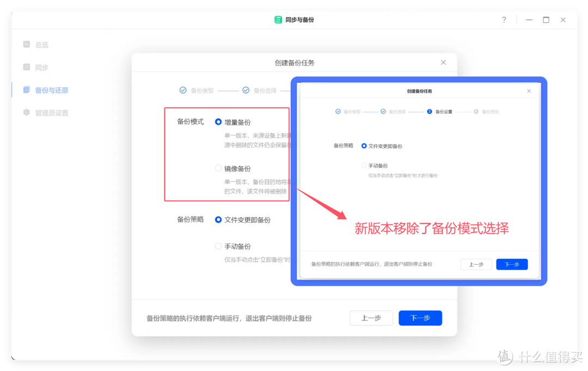Click the 备份与还原 backup sidebar icon

[x=27, y=90]
